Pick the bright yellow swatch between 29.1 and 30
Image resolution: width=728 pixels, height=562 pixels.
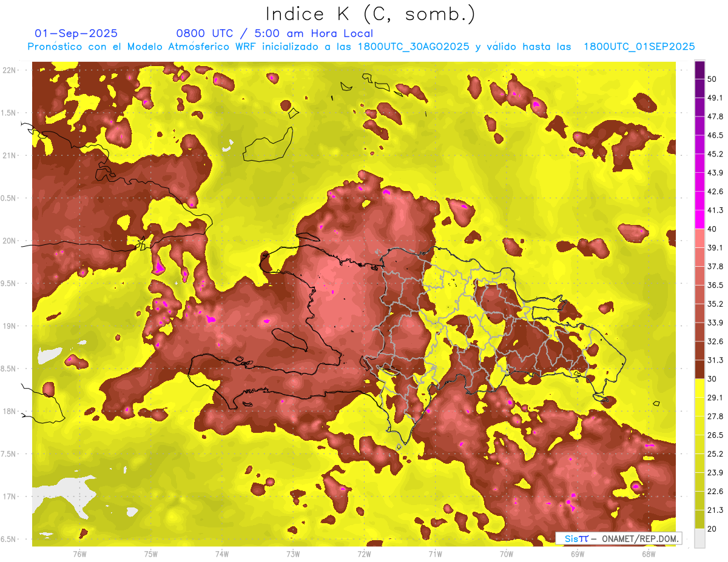(699, 389)
